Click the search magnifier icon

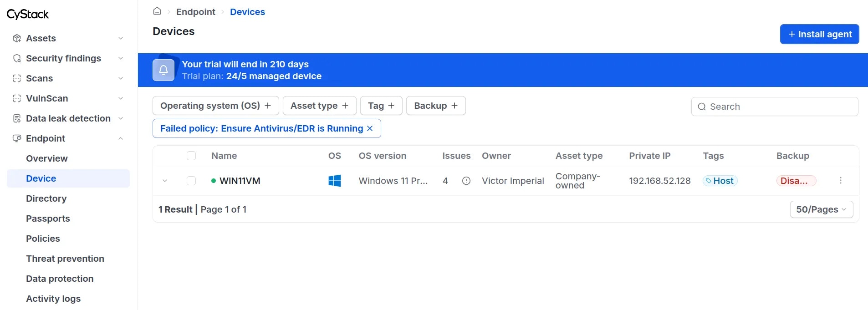(x=702, y=107)
